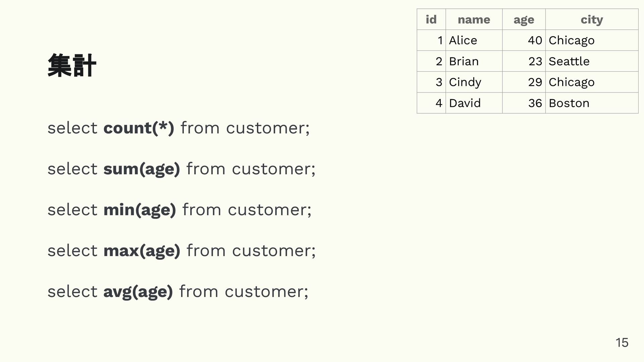Click the age value 36 cell
Viewport: 644px width, 362px height.
524,103
